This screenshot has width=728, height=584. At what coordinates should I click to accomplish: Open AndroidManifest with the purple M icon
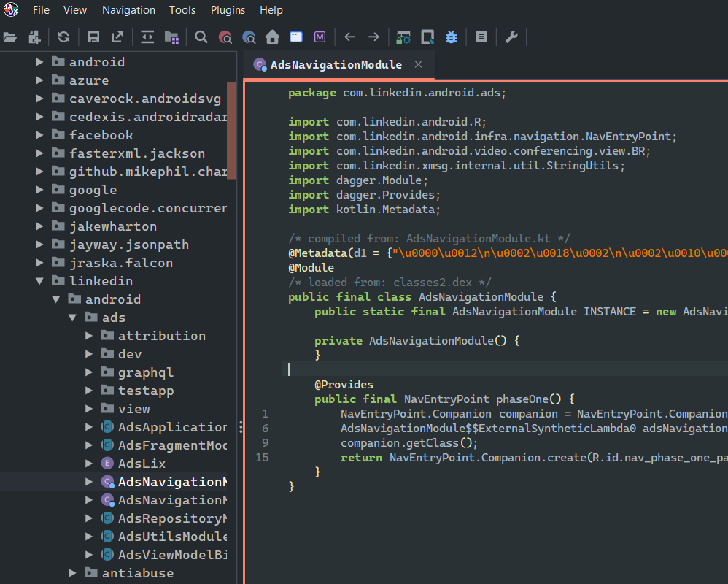point(320,36)
